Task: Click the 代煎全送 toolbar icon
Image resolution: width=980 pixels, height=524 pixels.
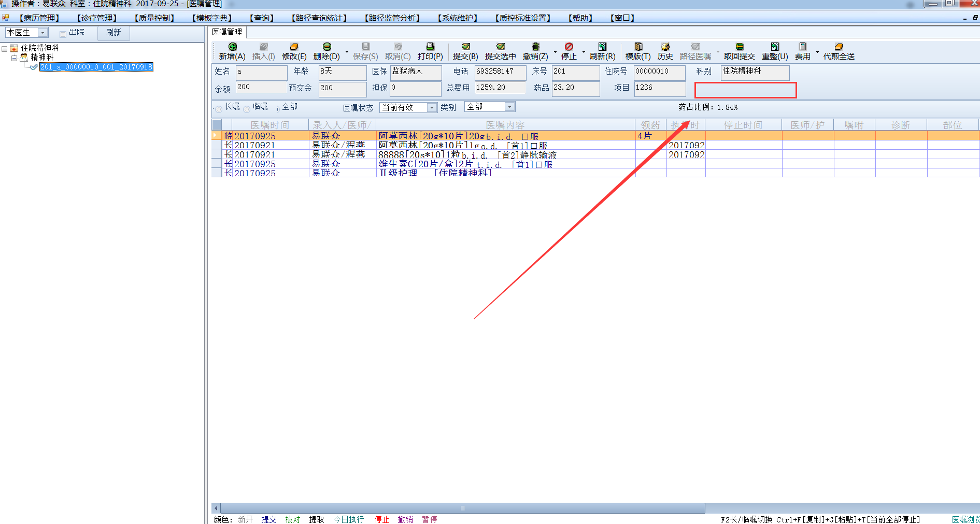Action: 839,47
